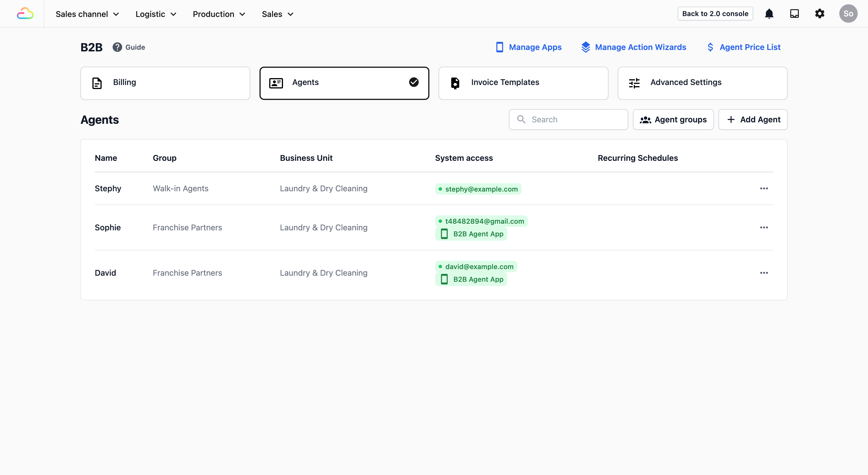Click the Add Agent button
The width and height of the screenshot is (868, 475).
[x=753, y=119]
